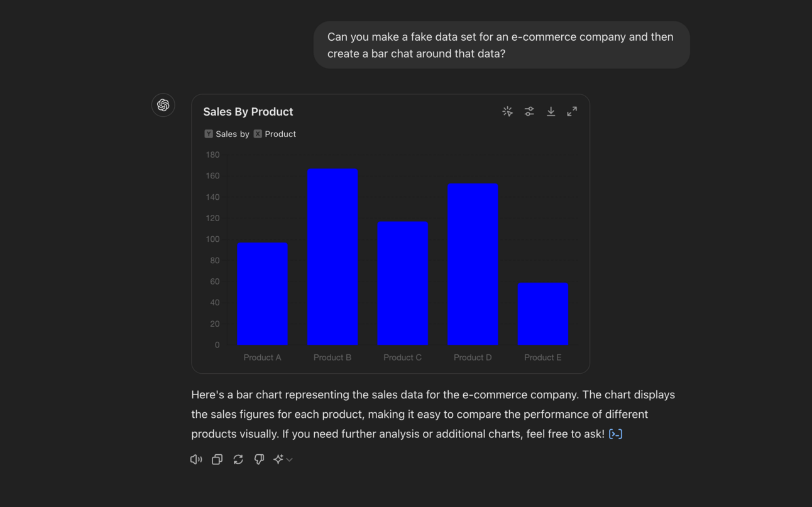This screenshot has height=507, width=812.
Task: Click the user prompt message bubble
Action: point(501,45)
